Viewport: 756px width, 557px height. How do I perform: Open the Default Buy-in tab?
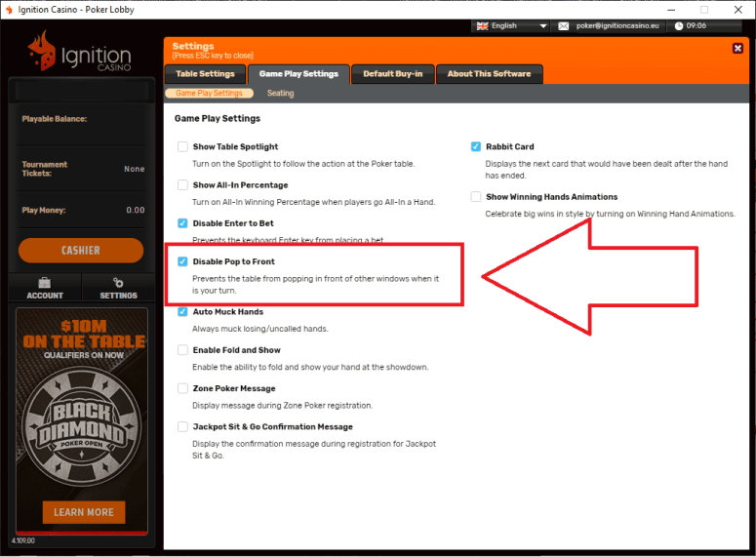[x=392, y=74]
